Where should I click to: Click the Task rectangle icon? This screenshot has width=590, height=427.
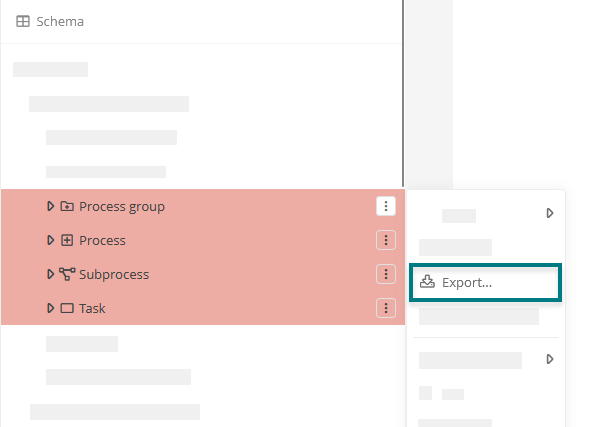click(67, 308)
